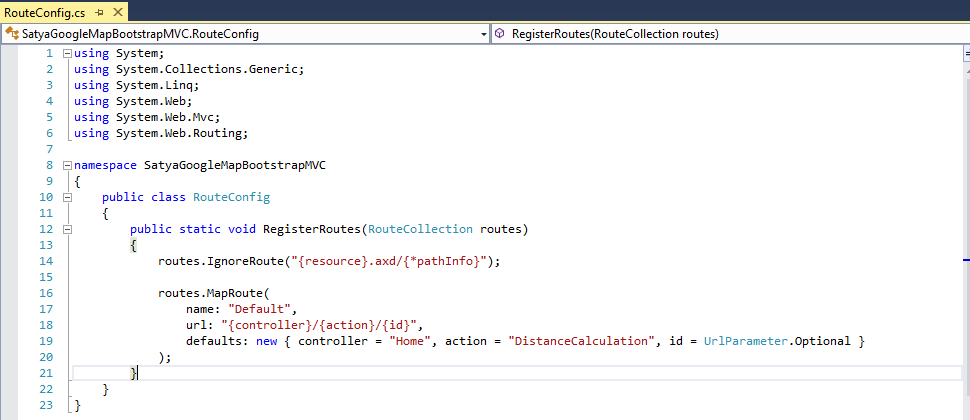
Task: Click the RouteCollection parameter type
Action: pos(420,229)
